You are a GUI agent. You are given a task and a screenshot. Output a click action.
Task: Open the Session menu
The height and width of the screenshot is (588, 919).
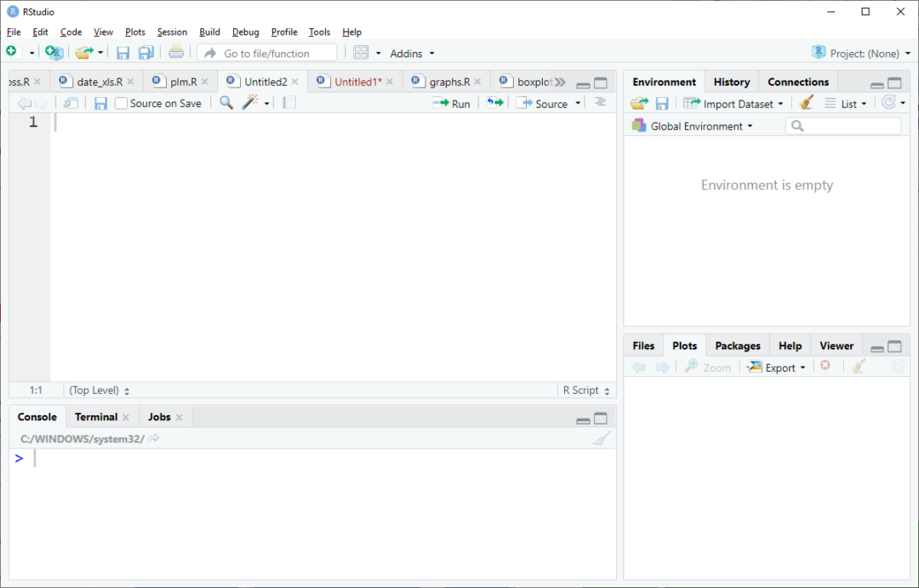172,31
